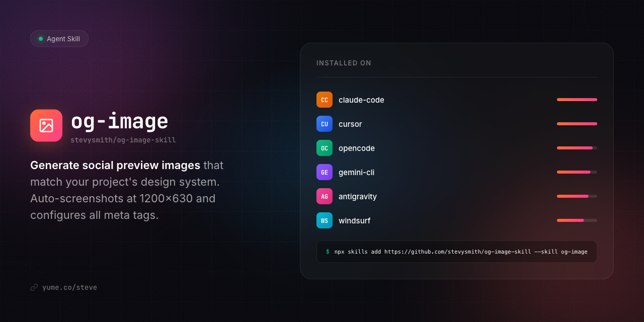Click the claude-code label
The width and height of the screenshot is (644, 322).
(361, 100)
